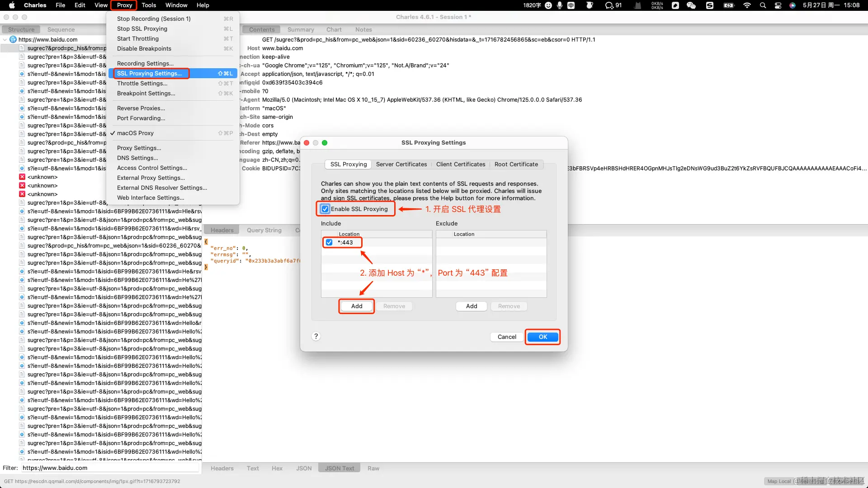Click the globe icon beside https://www.baidu.com
The image size is (868, 488).
click(13, 39)
